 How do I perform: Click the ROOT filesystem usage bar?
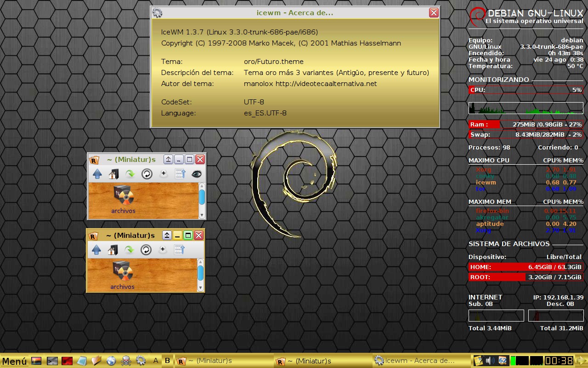526,277
